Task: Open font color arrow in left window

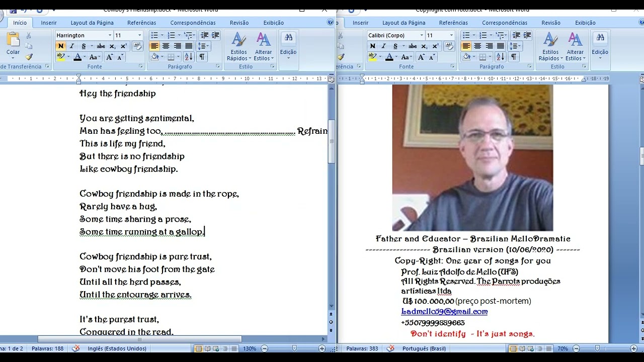Action: 85,57
